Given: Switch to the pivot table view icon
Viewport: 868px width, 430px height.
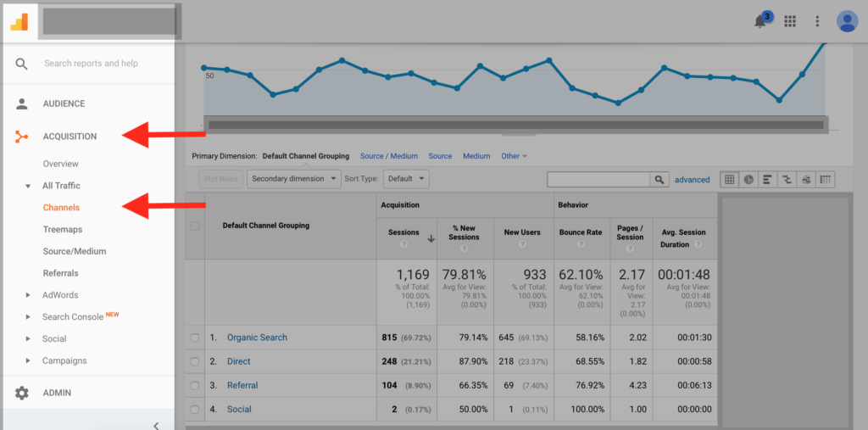Looking at the screenshot, I should coord(825,180).
